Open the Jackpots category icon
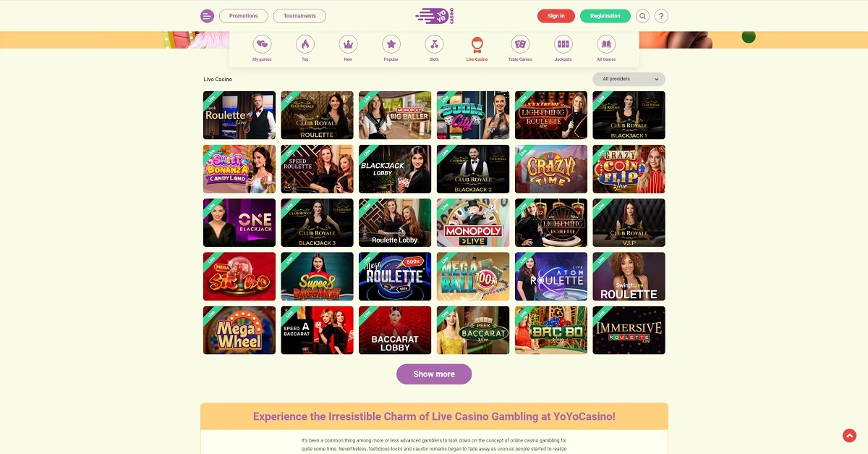 pos(563,43)
